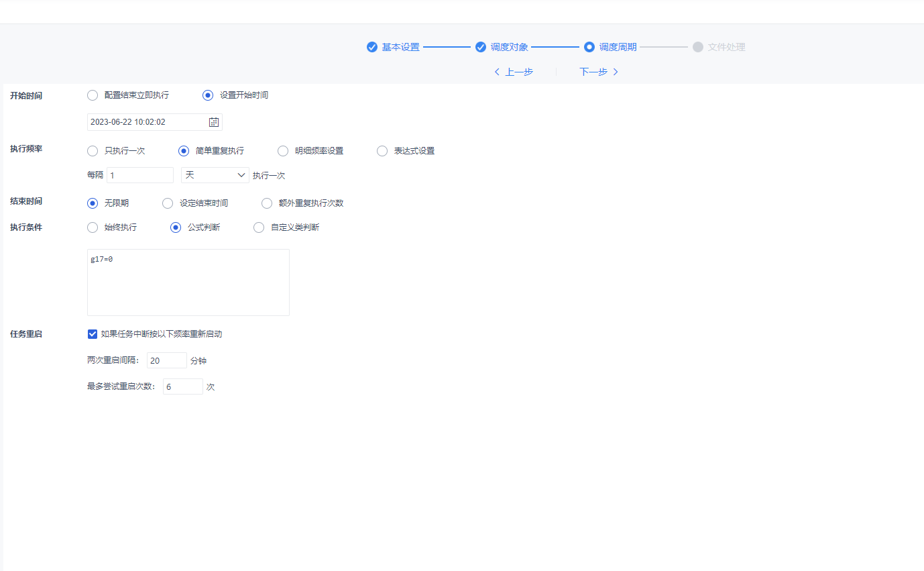Click the 基本设置 completed step checkmark icon
This screenshot has height=571, width=924.
[372, 47]
